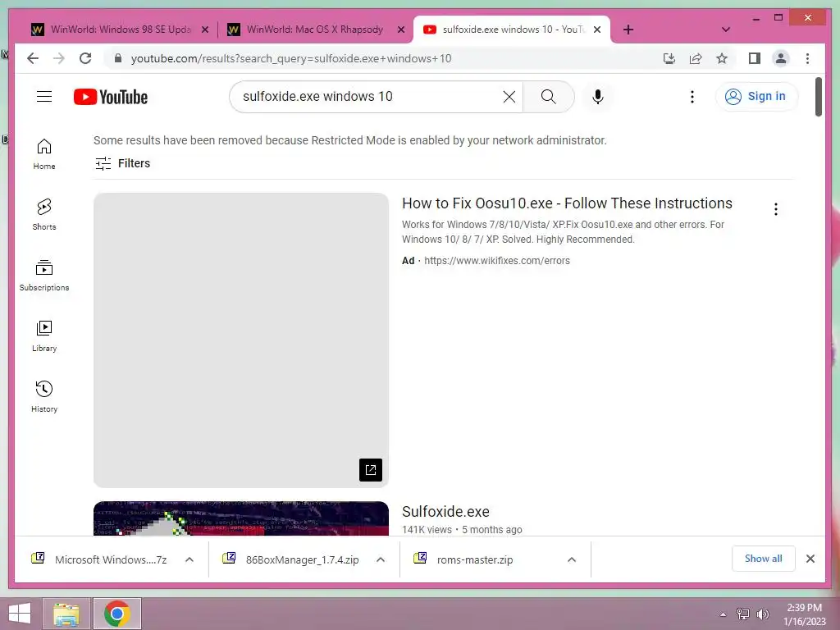Toggle the browser side panel
This screenshot has width=840, height=630.
tap(755, 58)
